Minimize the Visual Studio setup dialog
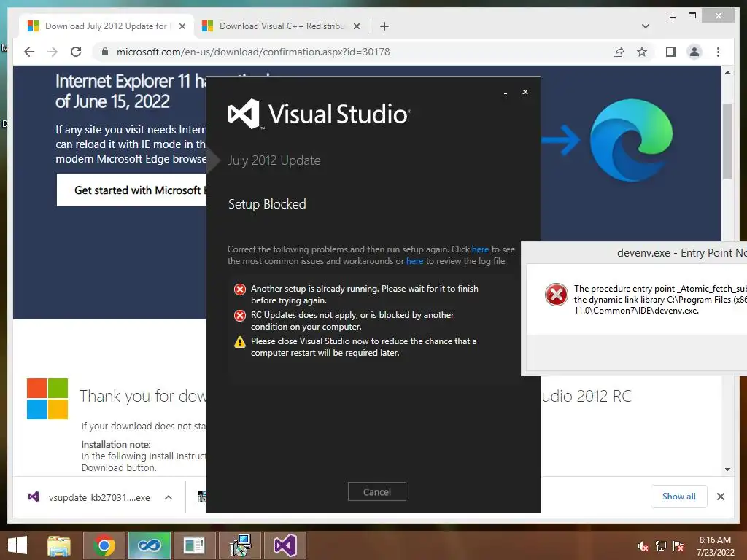This screenshot has height=560, width=747. pos(506,93)
